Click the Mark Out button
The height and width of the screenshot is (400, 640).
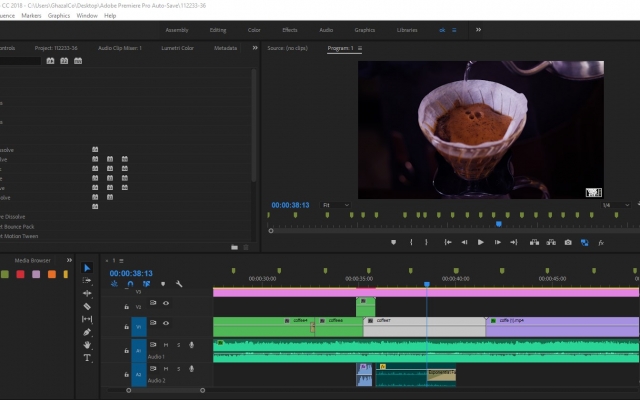(x=426, y=242)
